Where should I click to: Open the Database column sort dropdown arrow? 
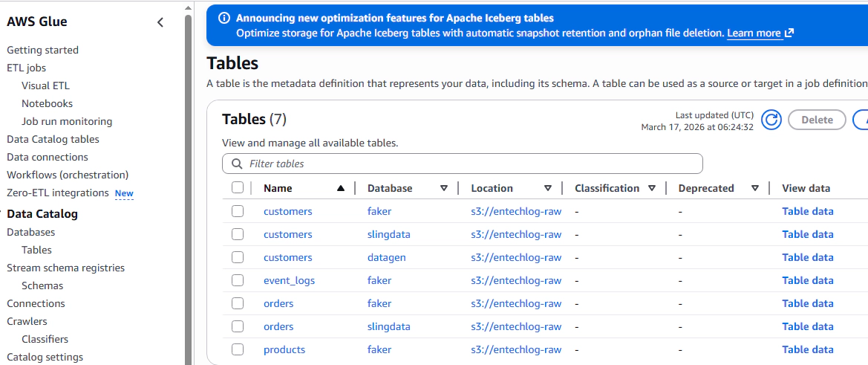pos(444,189)
